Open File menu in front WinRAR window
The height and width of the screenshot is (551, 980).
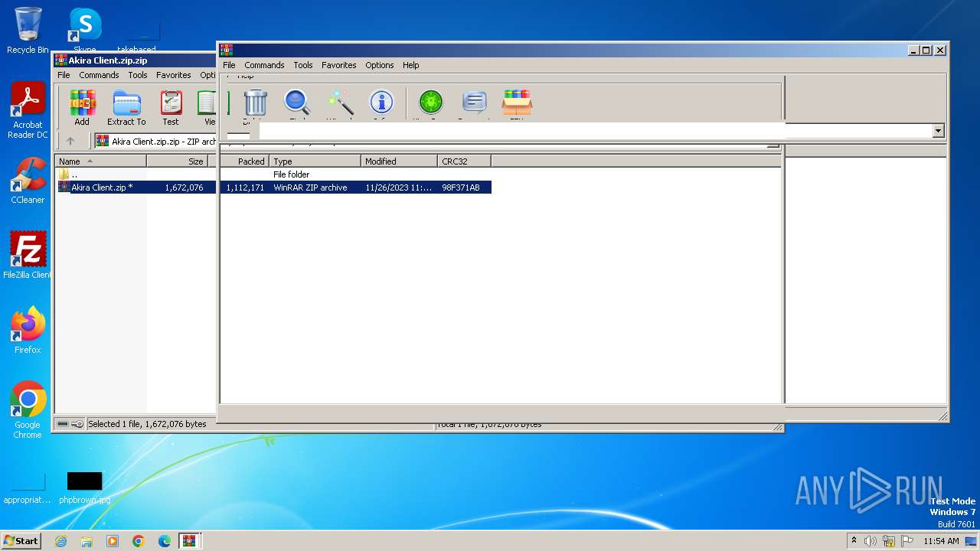[x=229, y=65]
